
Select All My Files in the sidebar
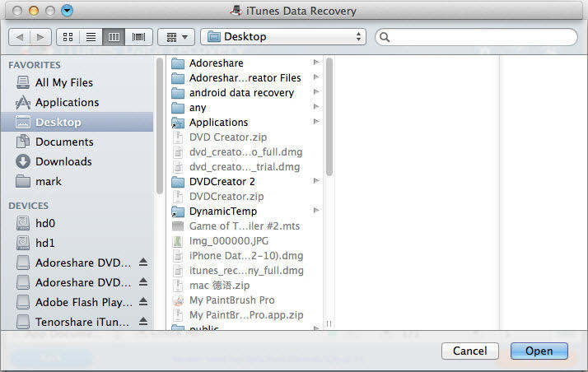(77, 82)
